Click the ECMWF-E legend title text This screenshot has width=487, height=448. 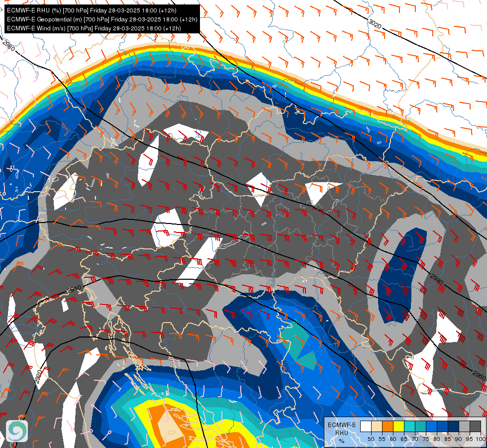[x=342, y=425]
